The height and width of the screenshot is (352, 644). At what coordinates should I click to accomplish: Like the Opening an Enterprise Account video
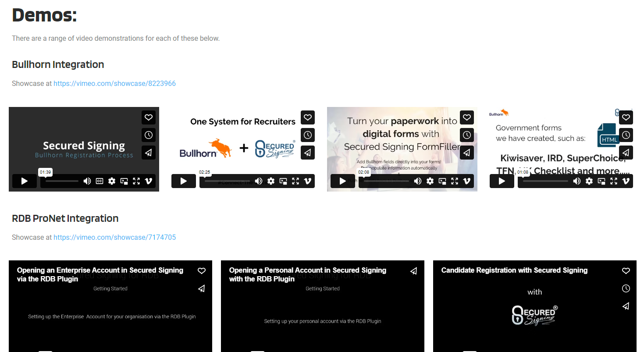click(x=202, y=271)
